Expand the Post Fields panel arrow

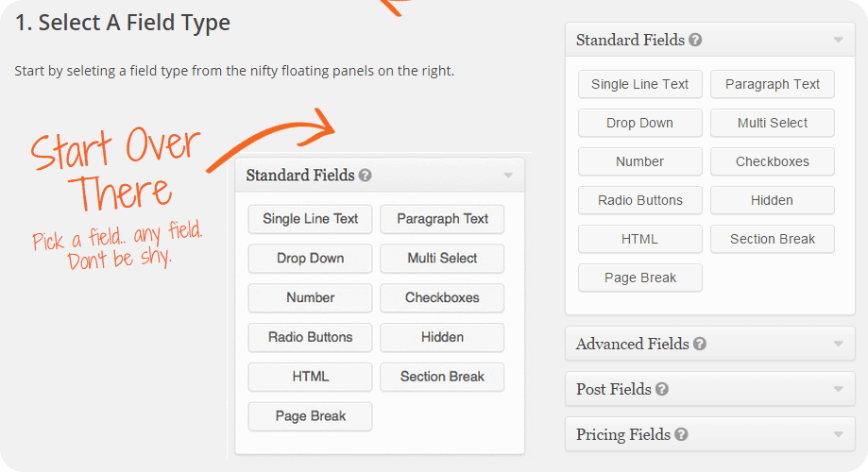coord(837,390)
